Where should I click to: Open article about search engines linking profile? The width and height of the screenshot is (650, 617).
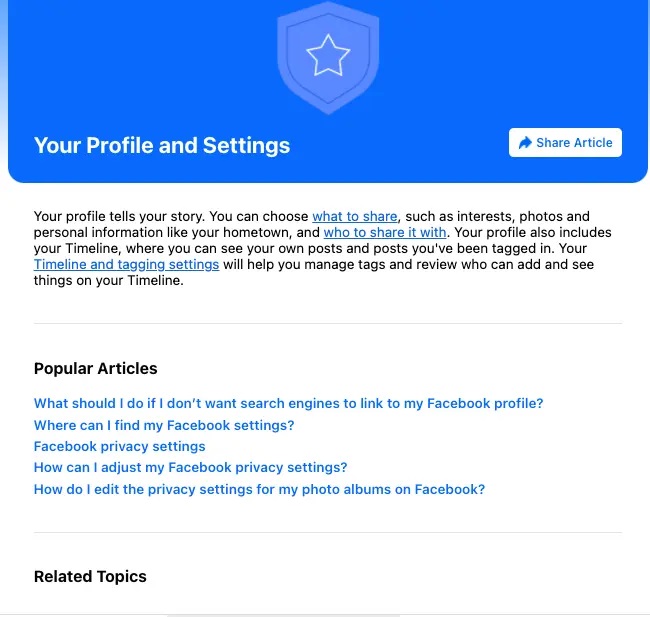click(288, 404)
